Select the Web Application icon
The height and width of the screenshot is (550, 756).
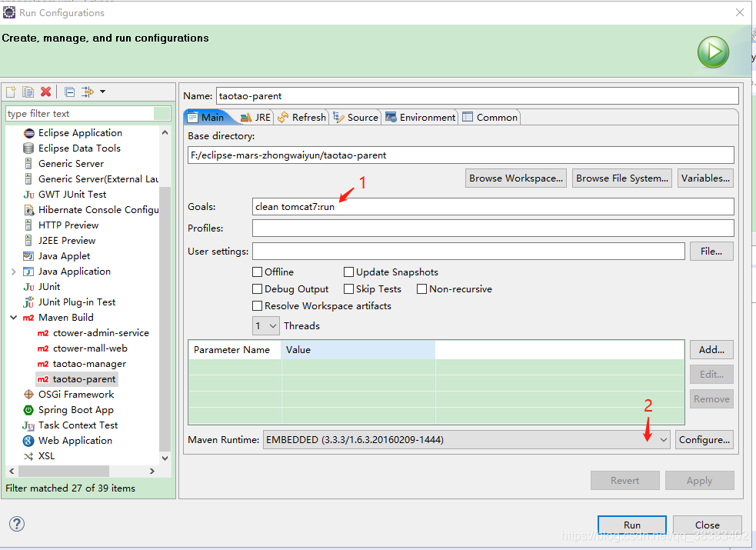[x=29, y=441]
